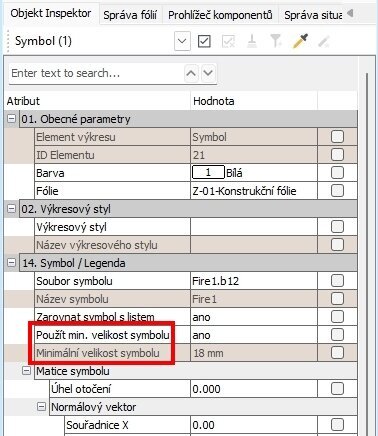This screenshot has height=436, width=378.
Task: Tick the checkbox for Výkresový styl row
Action: (337, 227)
